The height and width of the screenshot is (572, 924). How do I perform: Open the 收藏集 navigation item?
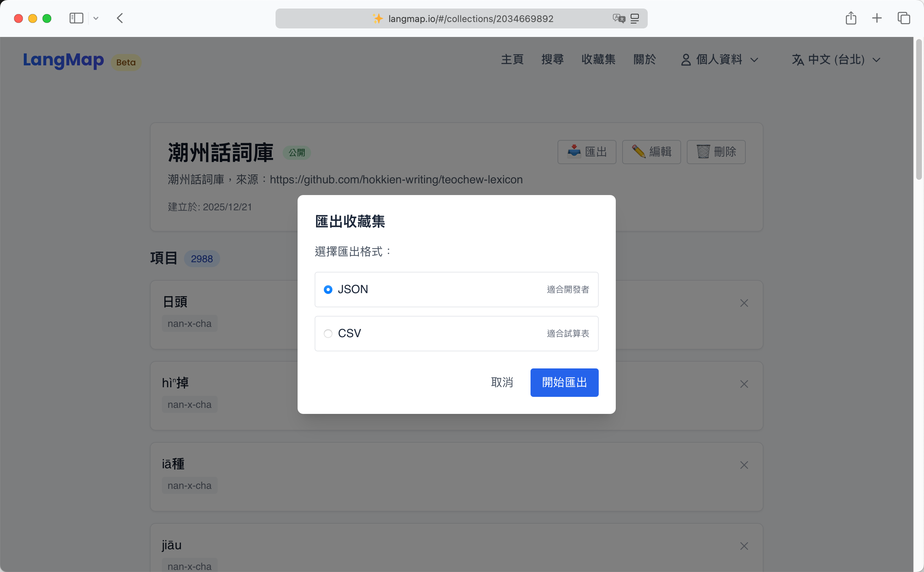click(x=598, y=59)
